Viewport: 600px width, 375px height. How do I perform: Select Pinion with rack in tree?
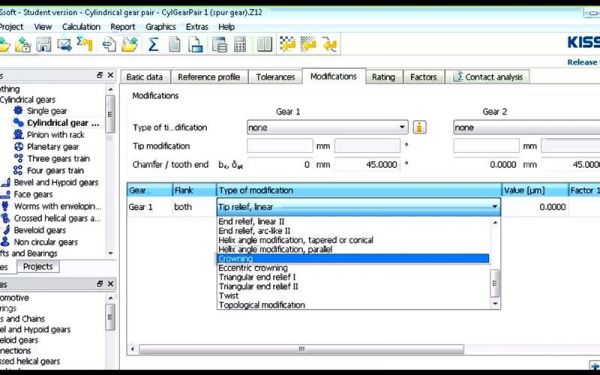pyautogui.click(x=55, y=135)
